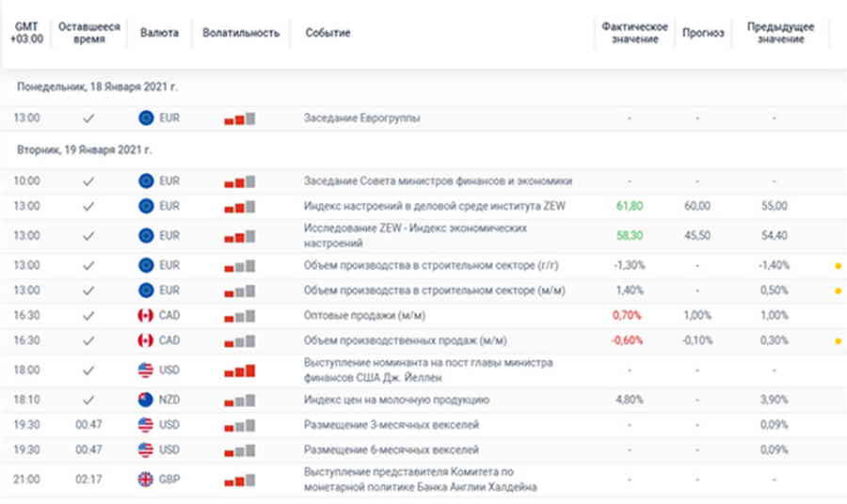Click the checkmark in the 18:10 NZD row
This screenshot has width=847, height=504.
click(88, 400)
